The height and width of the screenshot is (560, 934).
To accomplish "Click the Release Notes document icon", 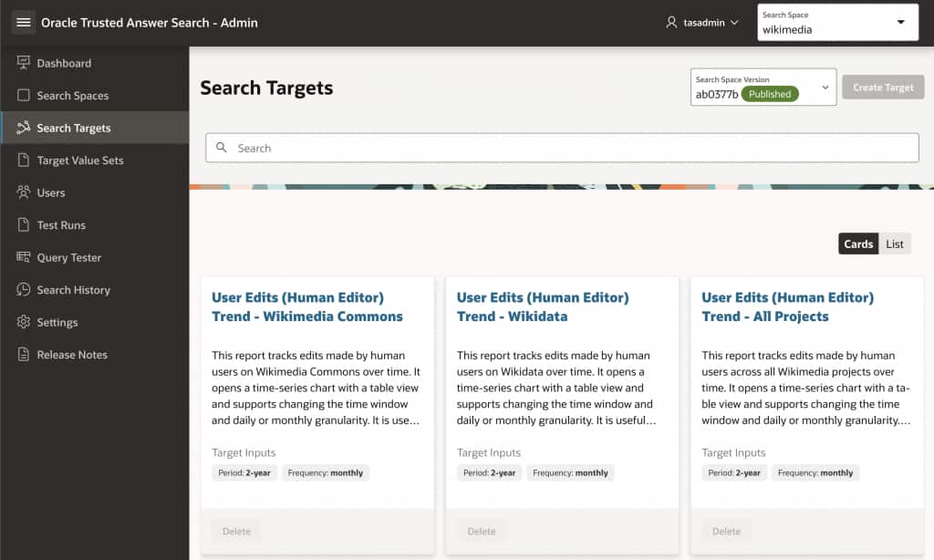I will (23, 354).
